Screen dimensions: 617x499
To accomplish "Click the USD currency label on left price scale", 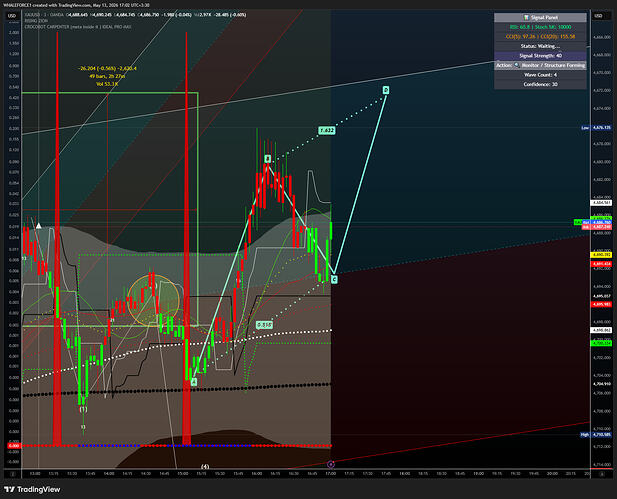I will (12, 15).
